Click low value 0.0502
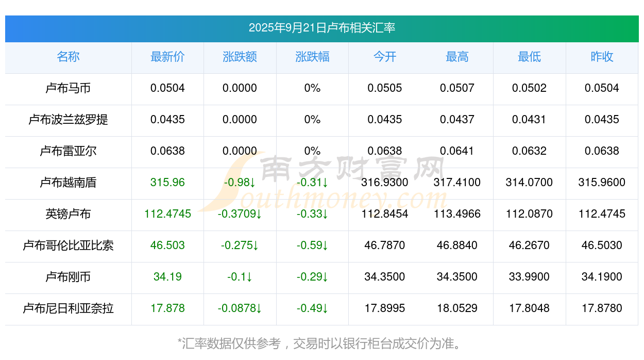 click(530, 88)
